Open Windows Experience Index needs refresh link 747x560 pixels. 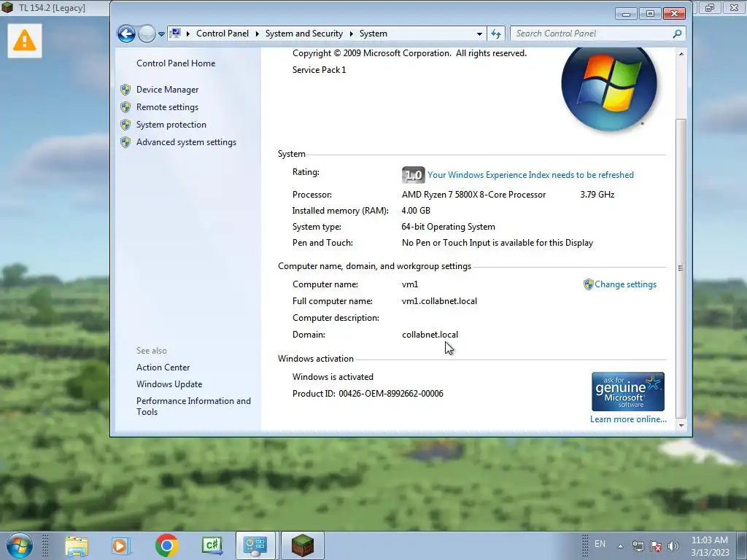(531, 175)
